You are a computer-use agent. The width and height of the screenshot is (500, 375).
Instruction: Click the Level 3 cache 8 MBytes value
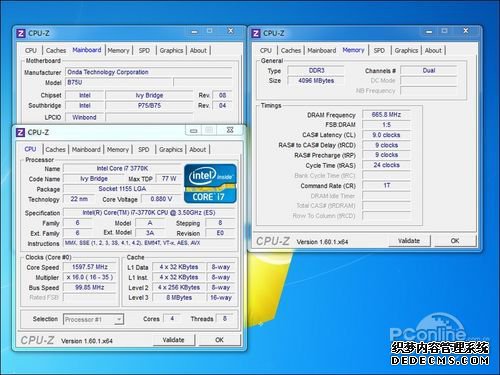click(179, 298)
